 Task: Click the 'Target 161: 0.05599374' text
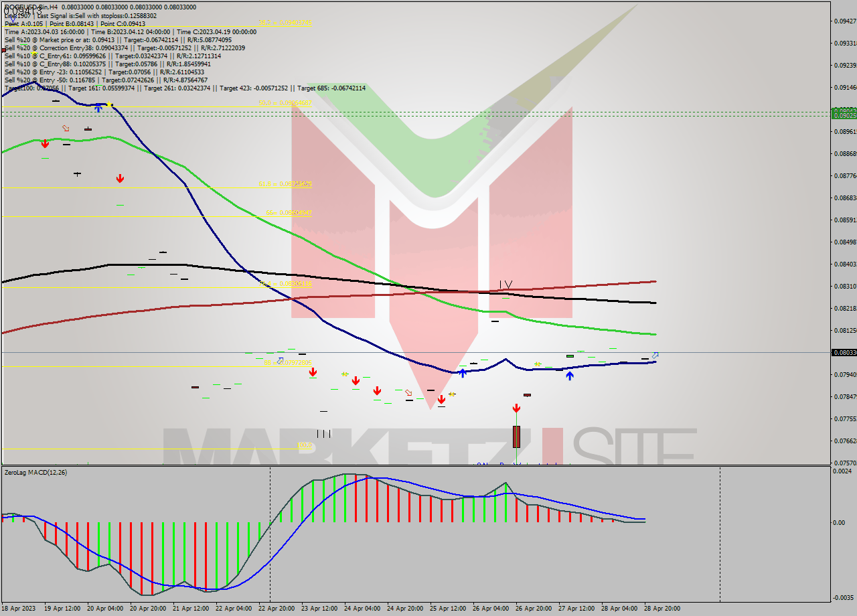(101, 88)
